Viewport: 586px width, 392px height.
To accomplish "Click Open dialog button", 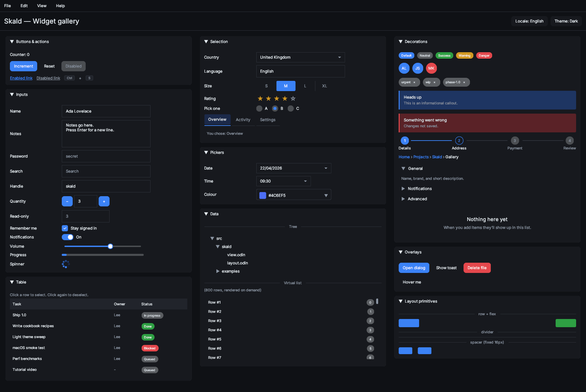I will [414, 268].
